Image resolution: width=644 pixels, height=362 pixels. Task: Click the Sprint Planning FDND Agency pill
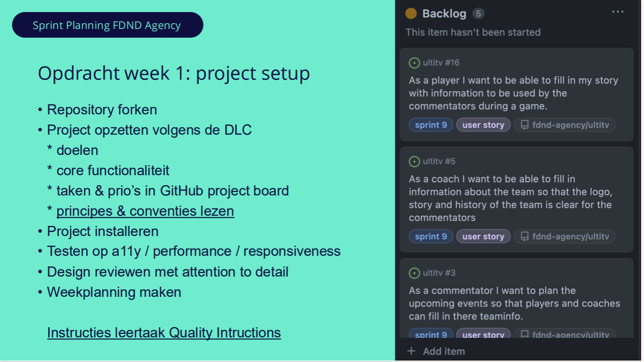(x=107, y=25)
